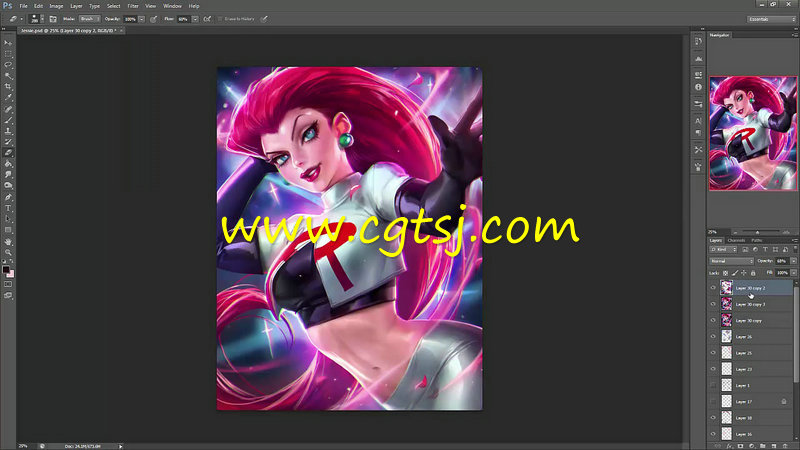Open the Window menu

point(172,6)
